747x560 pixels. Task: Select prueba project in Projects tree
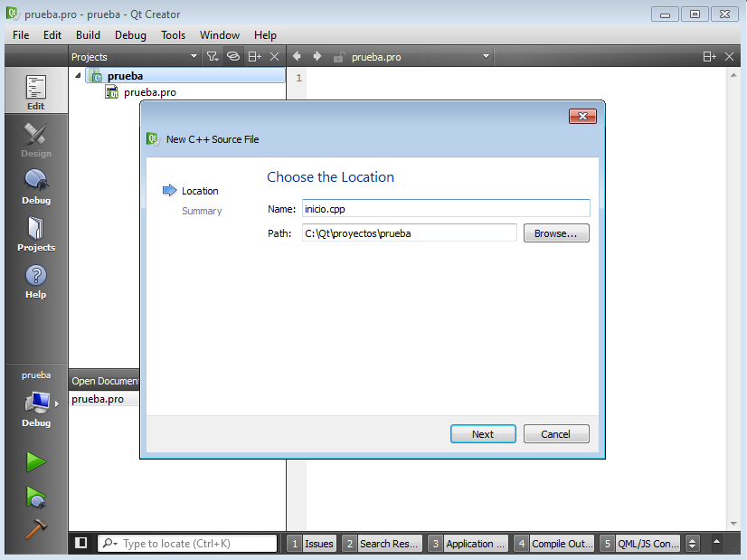[x=185, y=76]
